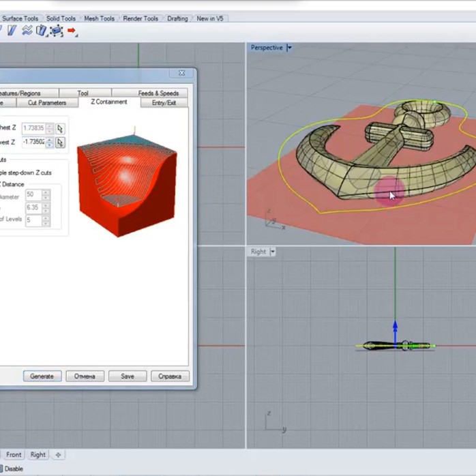Open the Right viewport dropdown arrow
Viewport: 476px width, 476px height.
273,252
